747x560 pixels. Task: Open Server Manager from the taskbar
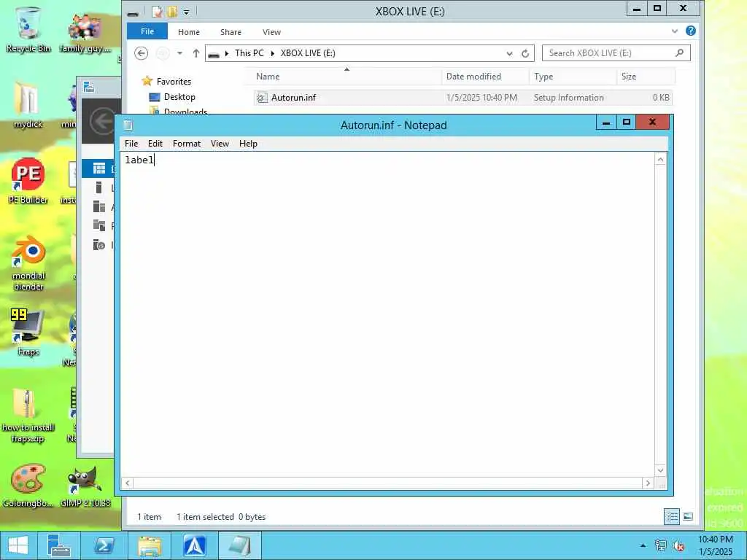58,545
